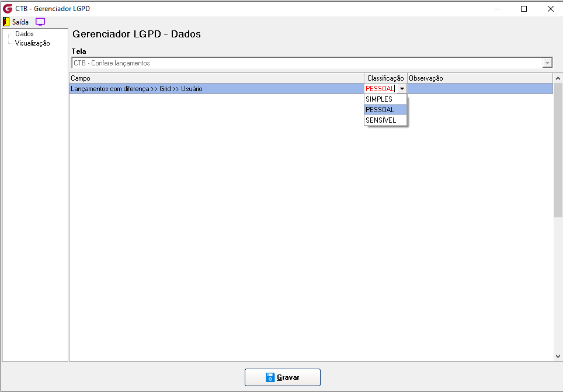Click the Gravar save button
Screen dimensions: 563x392
pyautogui.click(x=283, y=377)
